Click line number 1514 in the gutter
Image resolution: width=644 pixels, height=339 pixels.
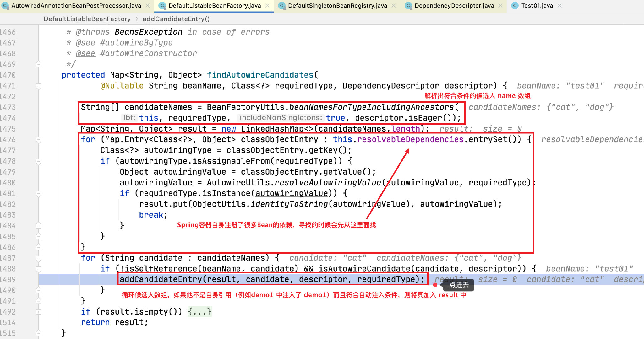coord(8,322)
